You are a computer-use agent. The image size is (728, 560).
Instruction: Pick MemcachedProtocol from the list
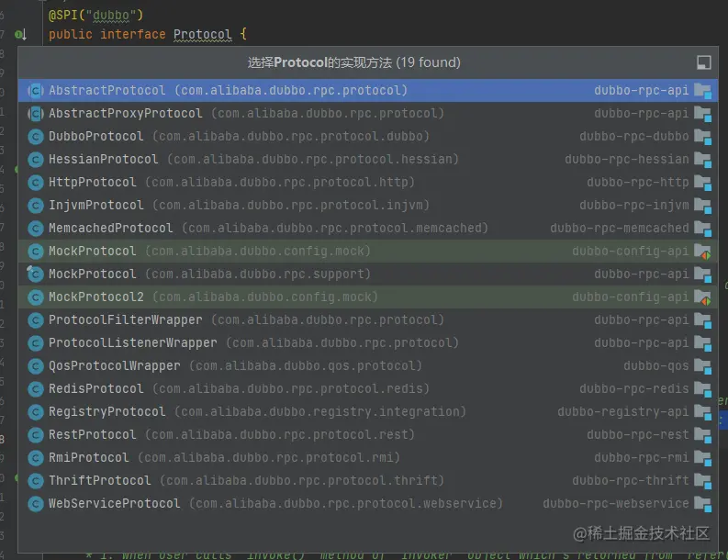368,228
